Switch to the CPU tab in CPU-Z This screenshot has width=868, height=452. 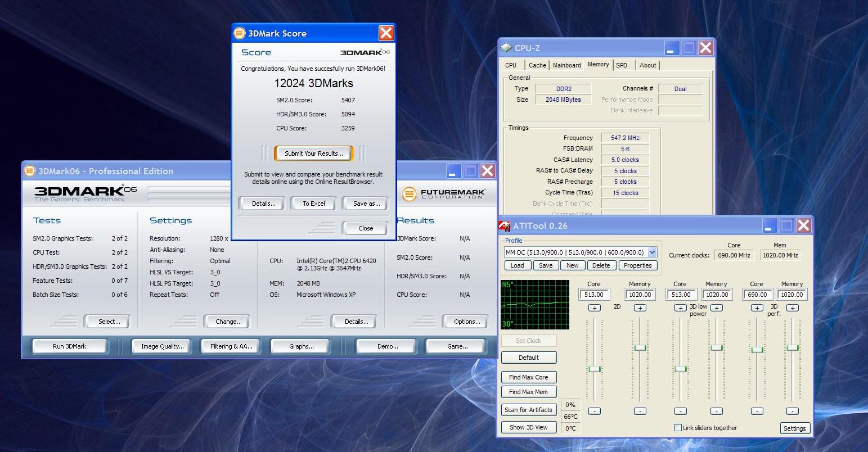click(x=511, y=65)
